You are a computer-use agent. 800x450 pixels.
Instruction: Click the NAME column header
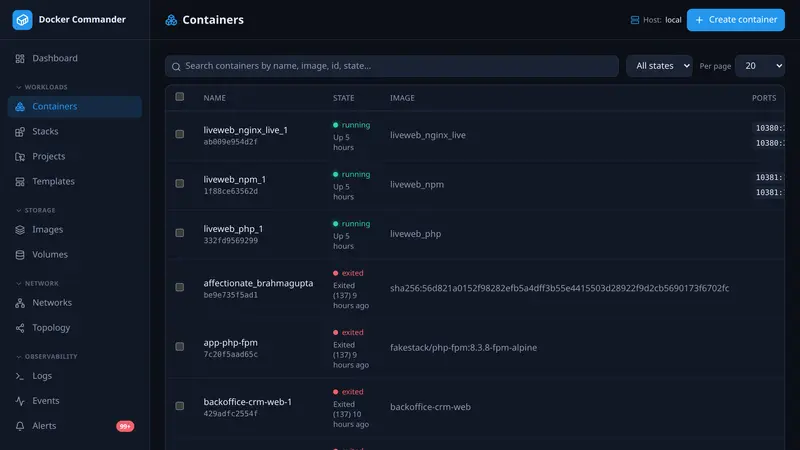214,98
